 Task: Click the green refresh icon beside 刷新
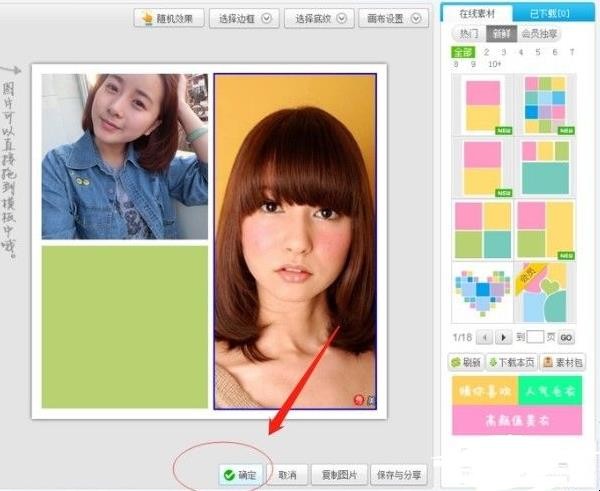(456, 362)
